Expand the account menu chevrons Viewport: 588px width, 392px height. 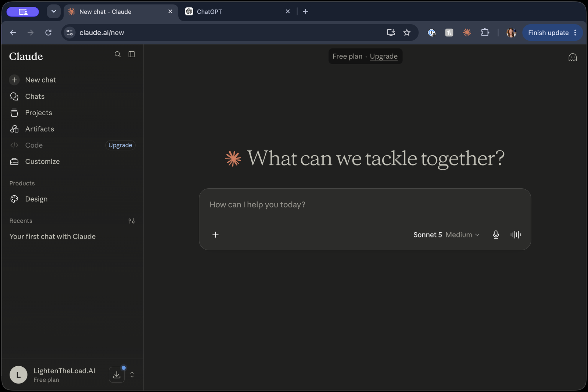[x=132, y=375]
